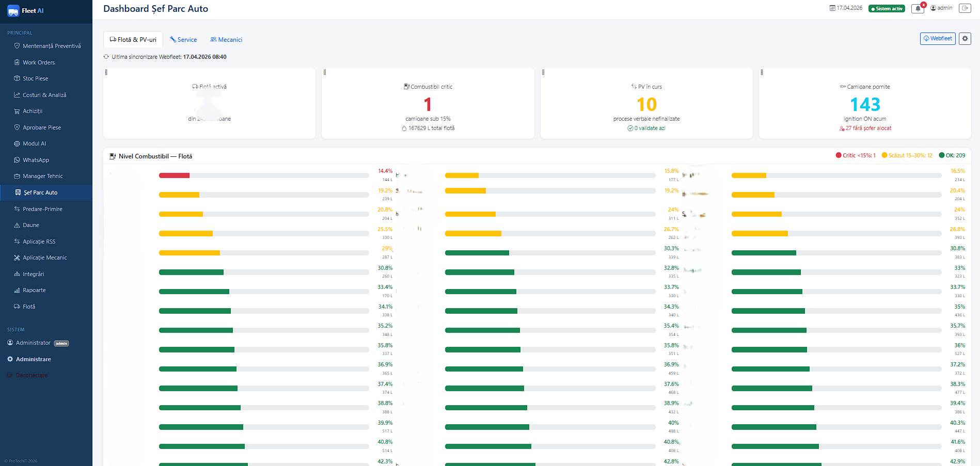
Task: Open the notifications bell icon
Action: click(918, 8)
